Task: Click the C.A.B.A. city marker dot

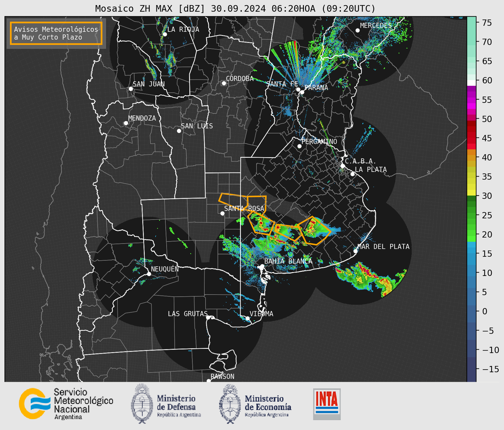Action: coord(343,166)
